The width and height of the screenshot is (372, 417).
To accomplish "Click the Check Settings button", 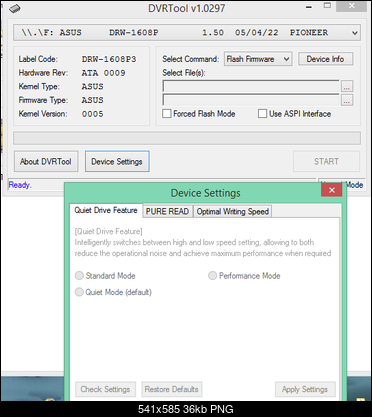I will point(105,389).
